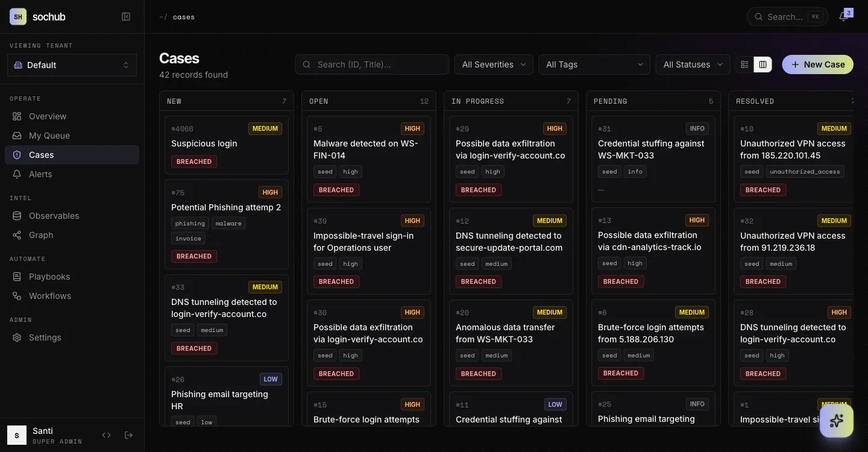Open the All Tags filter dropdown

coord(594,64)
